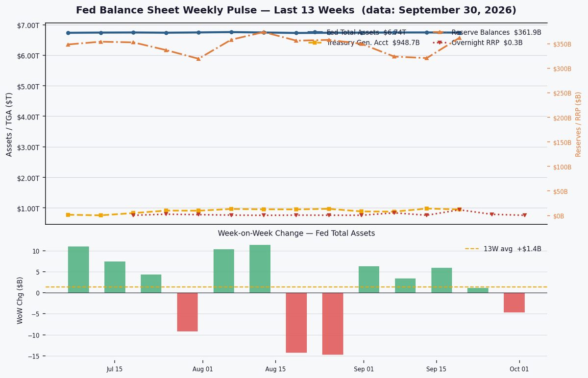This screenshot has height=378, width=588.
Task: Click the '$150B' right axis tick
Action: (562, 142)
